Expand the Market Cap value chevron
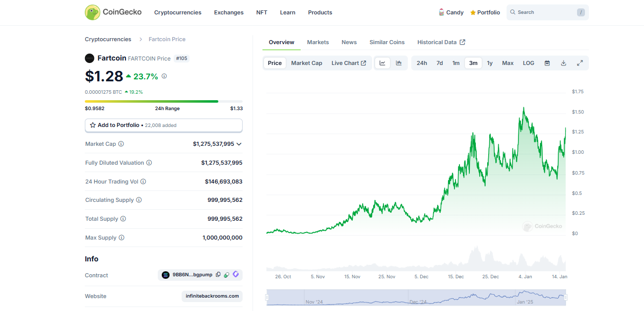The image size is (644, 311). tap(239, 144)
